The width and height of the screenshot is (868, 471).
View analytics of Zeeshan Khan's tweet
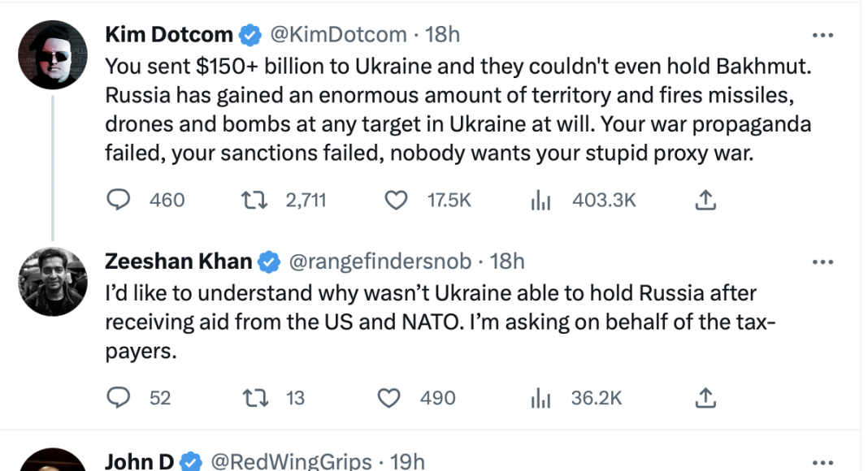541,397
